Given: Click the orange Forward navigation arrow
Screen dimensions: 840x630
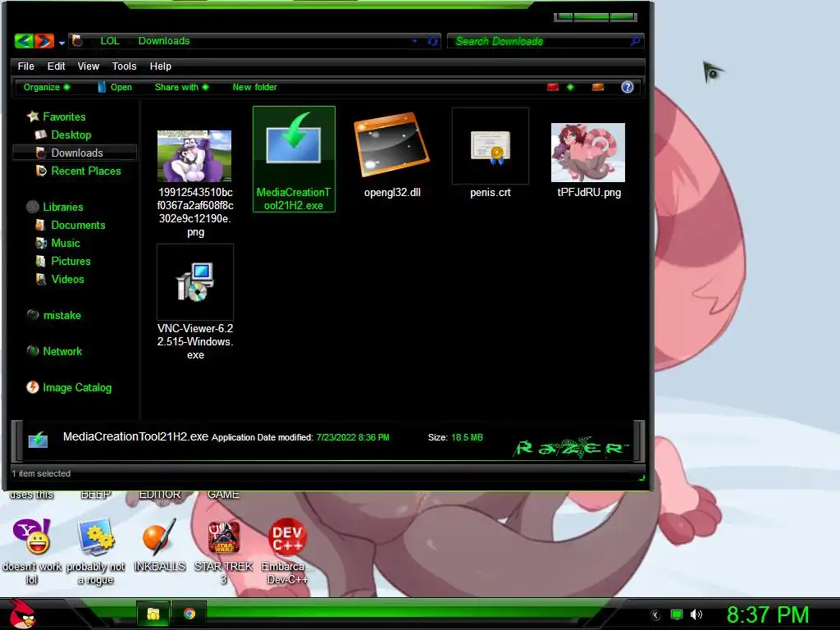Looking at the screenshot, I should [44, 41].
